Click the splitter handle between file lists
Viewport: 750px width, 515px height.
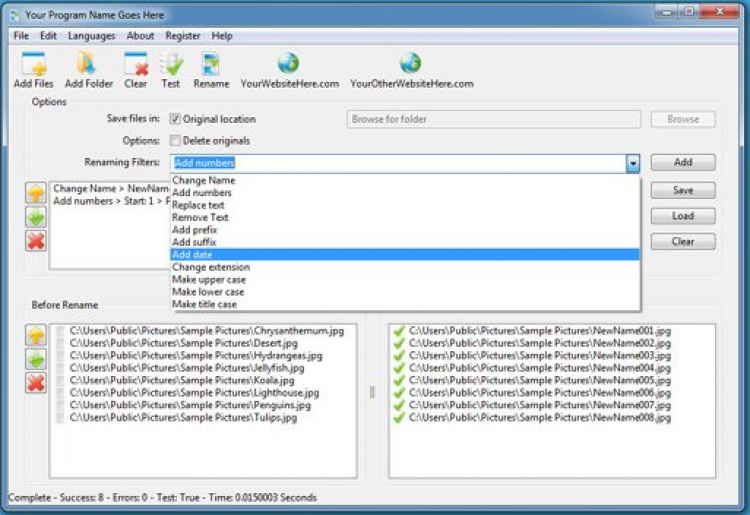(372, 393)
